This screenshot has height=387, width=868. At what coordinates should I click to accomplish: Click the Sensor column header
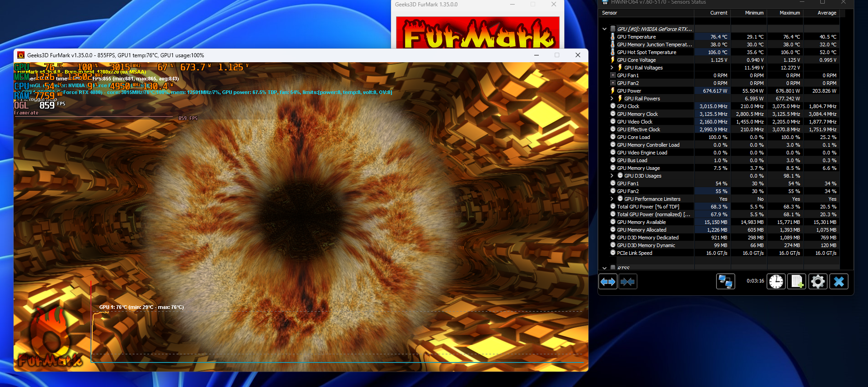647,13
